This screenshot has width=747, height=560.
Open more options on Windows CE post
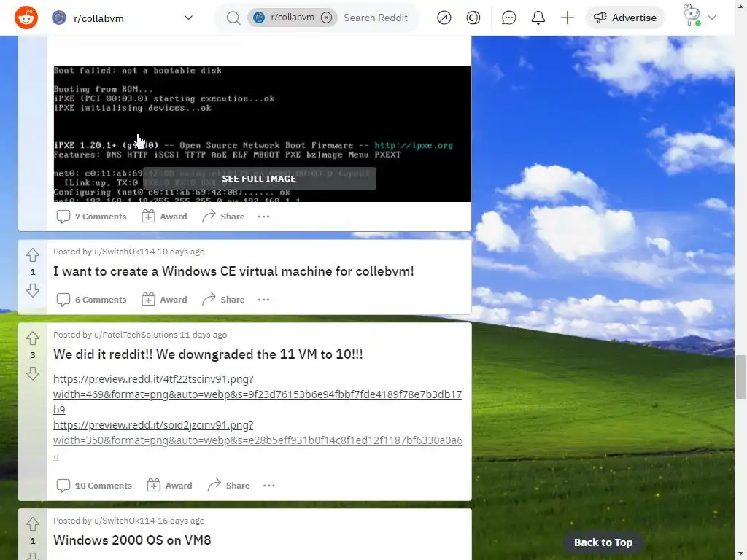(x=263, y=300)
